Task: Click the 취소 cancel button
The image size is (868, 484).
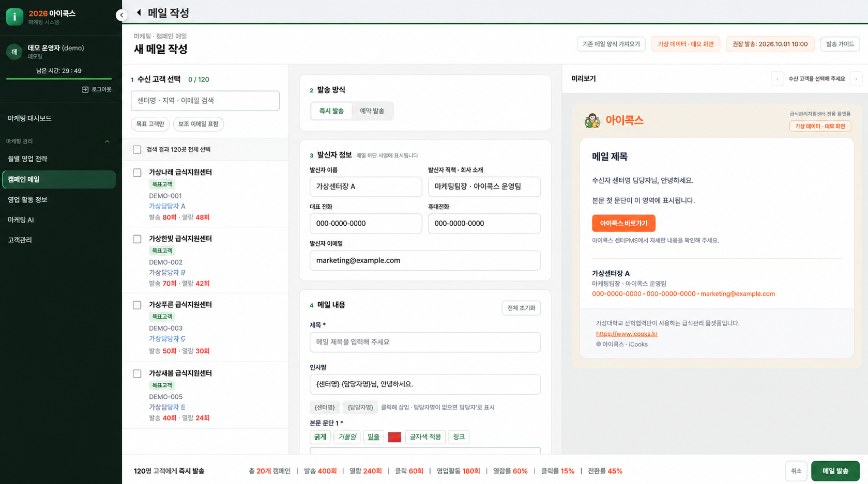Action: [x=796, y=471]
